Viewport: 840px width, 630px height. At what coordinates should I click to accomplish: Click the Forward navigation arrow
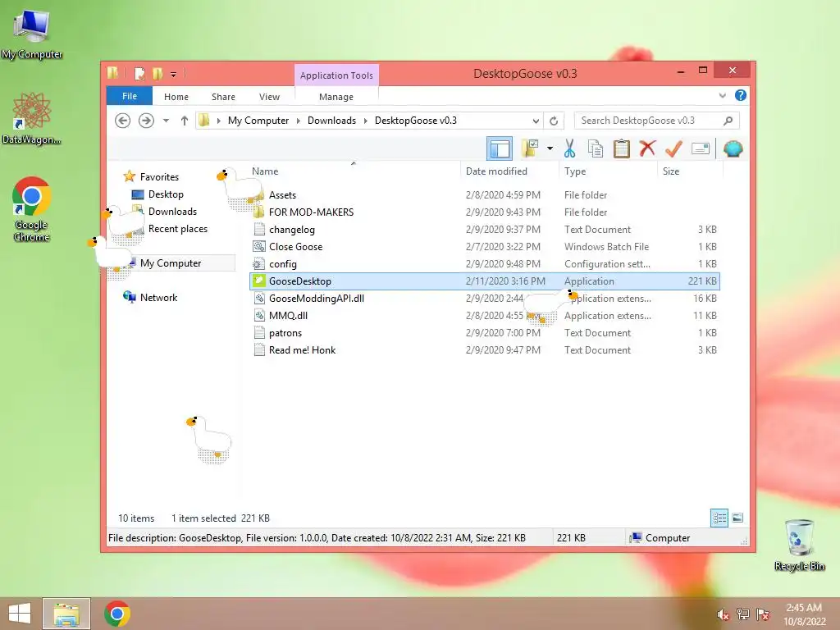coord(146,121)
